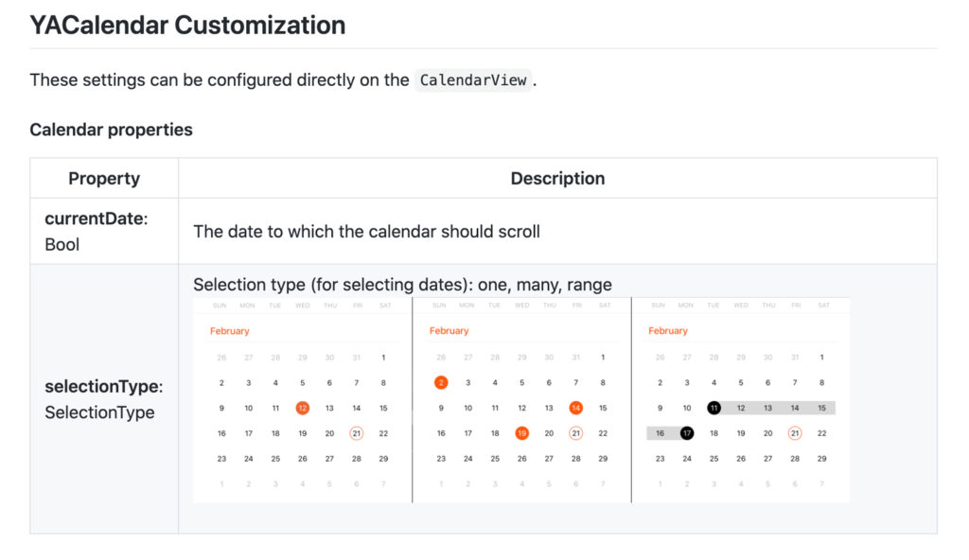
Task: Click the orange selected day 2 in middle calendar
Action: [x=441, y=382]
